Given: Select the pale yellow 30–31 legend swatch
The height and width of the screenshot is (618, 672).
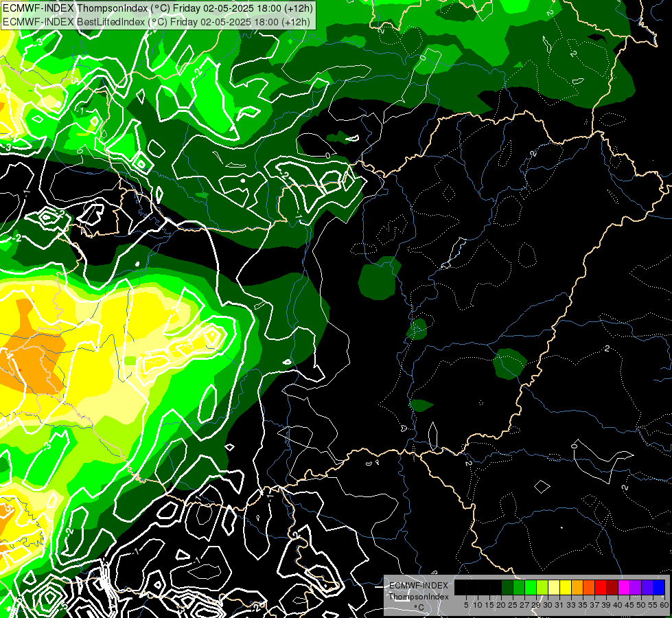Looking at the screenshot, I should 554,587.
